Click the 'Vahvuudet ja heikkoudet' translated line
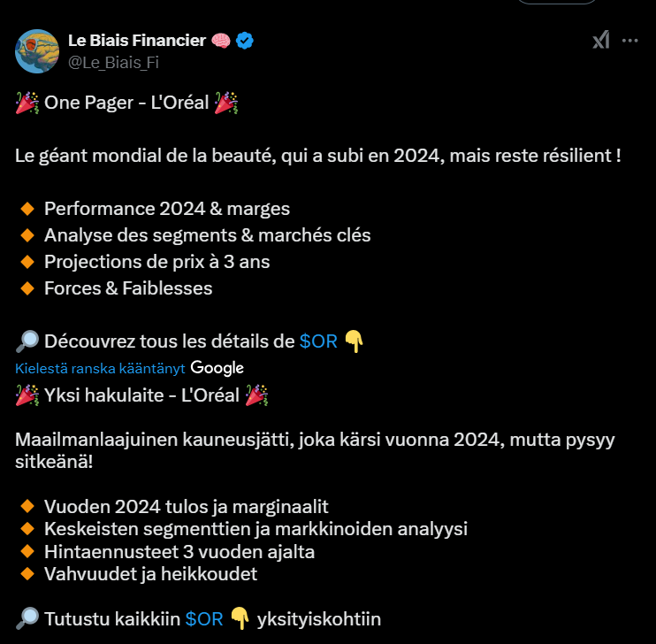656x644 pixels. [150, 574]
